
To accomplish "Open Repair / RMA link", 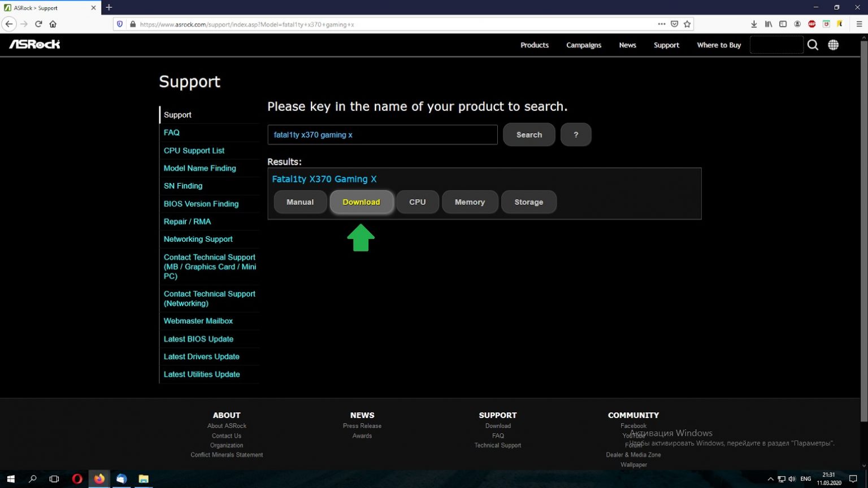I will pos(187,221).
